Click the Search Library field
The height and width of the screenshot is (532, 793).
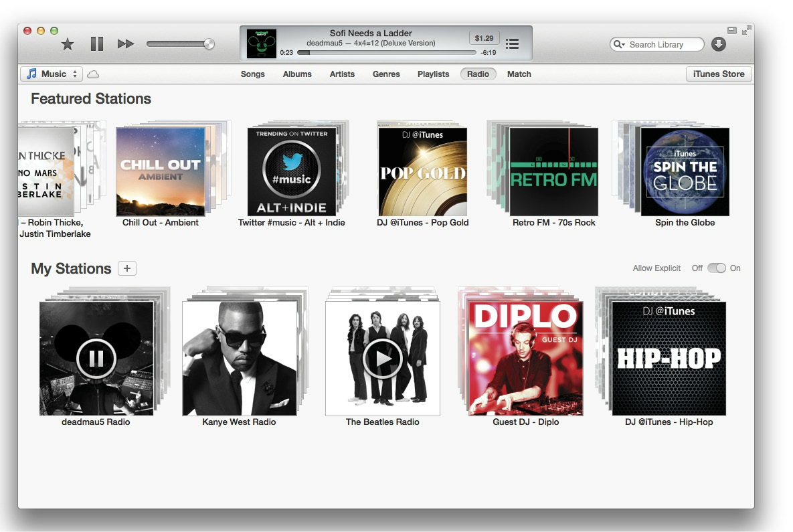pos(657,45)
